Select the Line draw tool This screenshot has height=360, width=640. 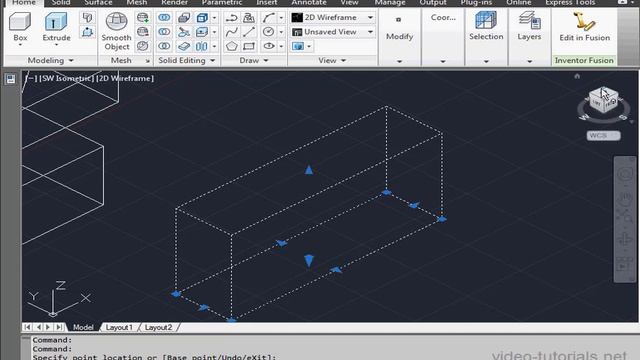tap(249, 32)
